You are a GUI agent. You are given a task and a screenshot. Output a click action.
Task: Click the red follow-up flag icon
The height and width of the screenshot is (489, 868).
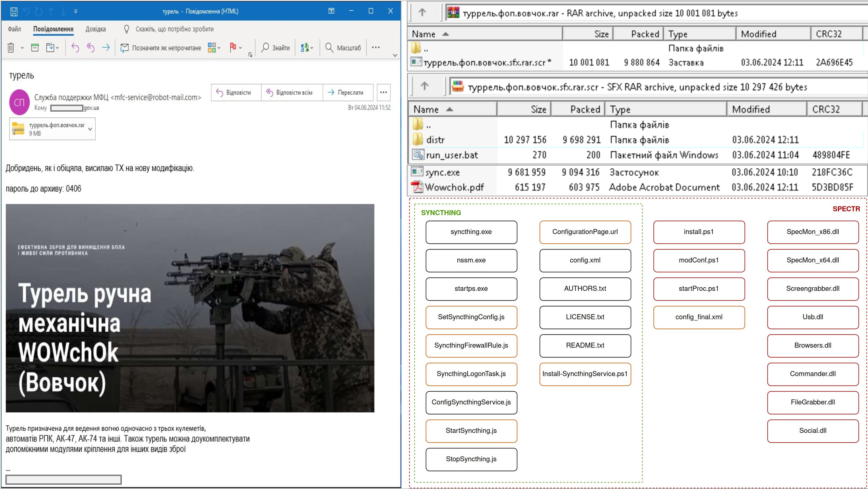[232, 48]
